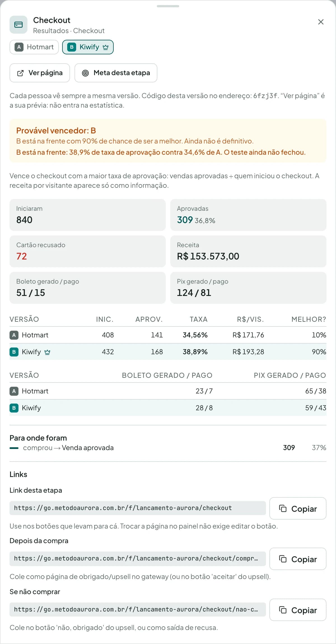The width and height of the screenshot is (336, 644).
Task: Click the Provável vencedor: B heading
Action: pos(56,131)
